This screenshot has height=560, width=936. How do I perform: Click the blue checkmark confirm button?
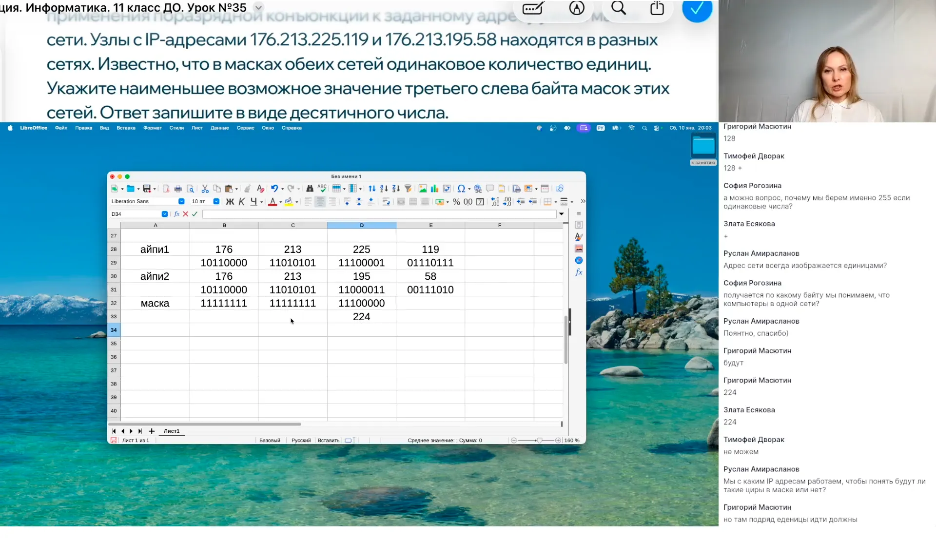tap(697, 9)
